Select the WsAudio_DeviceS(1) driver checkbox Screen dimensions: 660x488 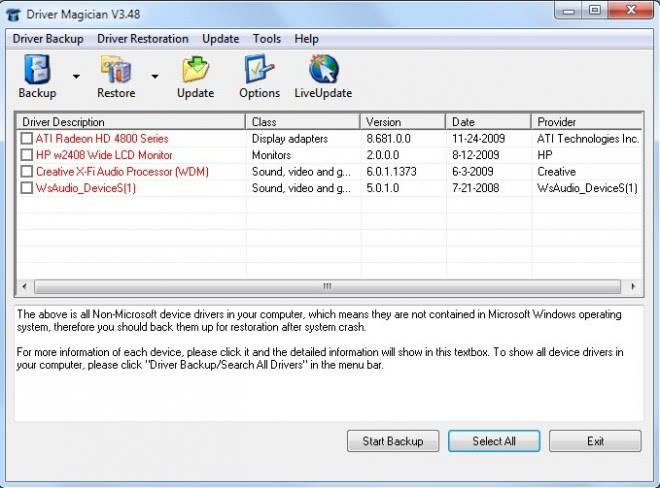[x=26, y=188]
